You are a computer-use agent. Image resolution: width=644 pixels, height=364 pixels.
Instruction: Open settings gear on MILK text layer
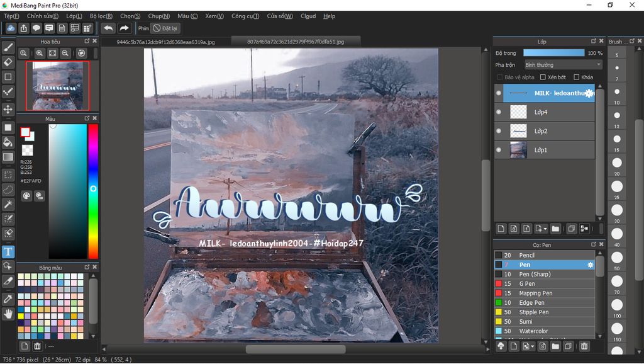(x=589, y=93)
